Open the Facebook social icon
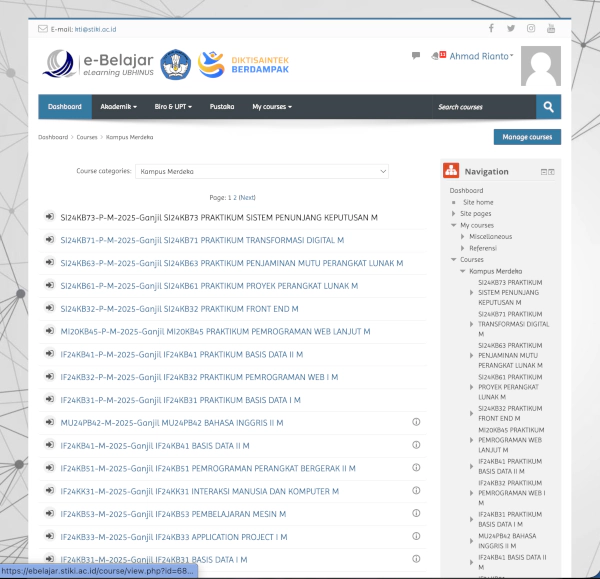This screenshot has width=600, height=579. point(491,28)
